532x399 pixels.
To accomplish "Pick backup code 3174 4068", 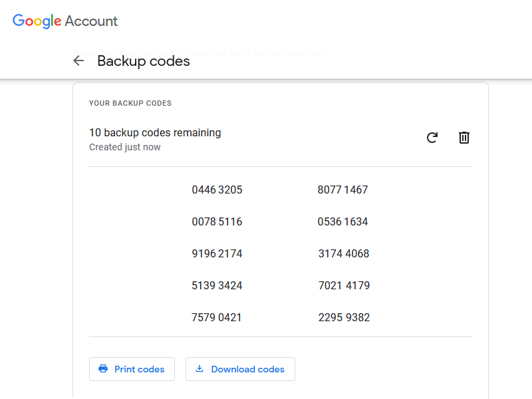I will click(x=343, y=254).
